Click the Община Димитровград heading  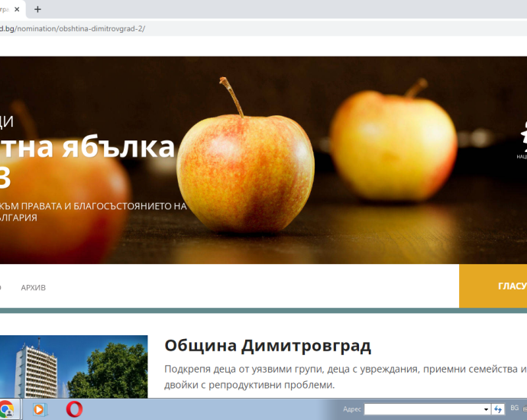coord(267,345)
